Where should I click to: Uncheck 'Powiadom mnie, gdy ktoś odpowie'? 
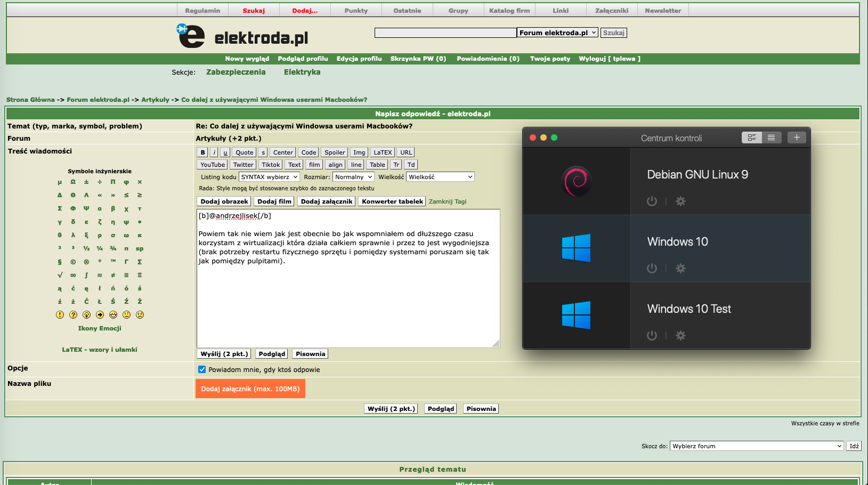pyautogui.click(x=202, y=369)
